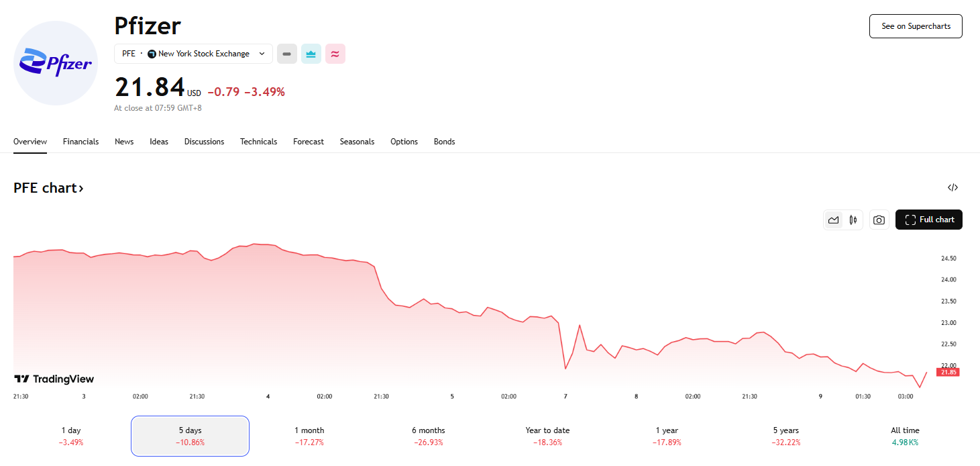Choose the All time range

pos(905,436)
